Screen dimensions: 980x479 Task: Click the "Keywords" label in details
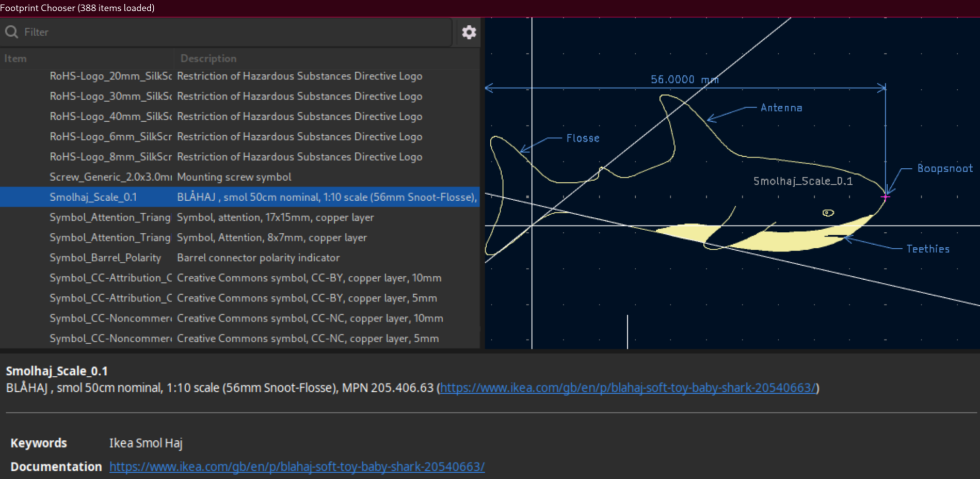point(39,443)
